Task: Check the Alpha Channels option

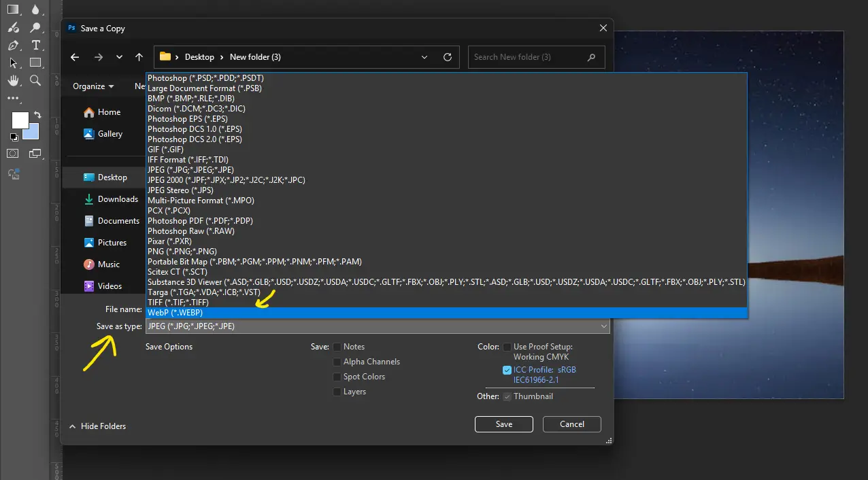Action: (x=337, y=361)
